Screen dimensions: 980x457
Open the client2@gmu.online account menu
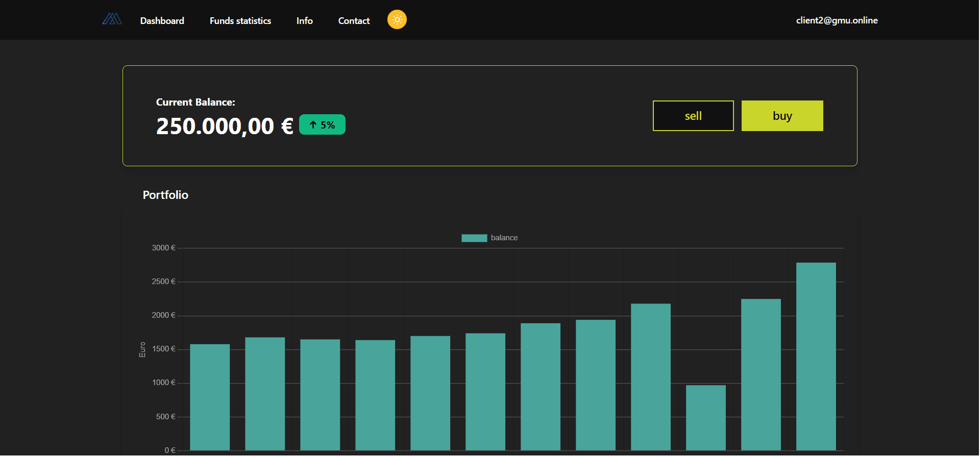[x=836, y=20]
